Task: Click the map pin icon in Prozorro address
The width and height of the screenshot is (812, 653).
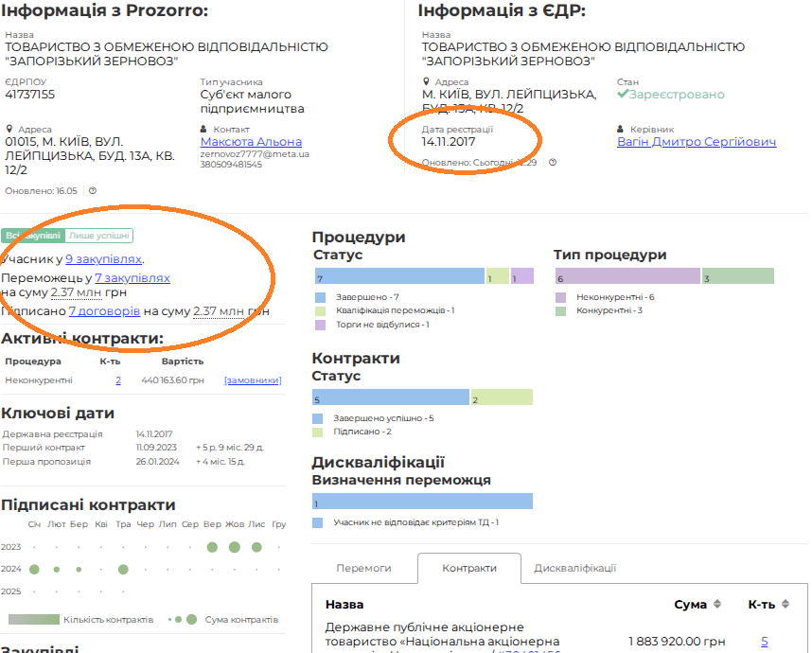Action: (x=9, y=130)
